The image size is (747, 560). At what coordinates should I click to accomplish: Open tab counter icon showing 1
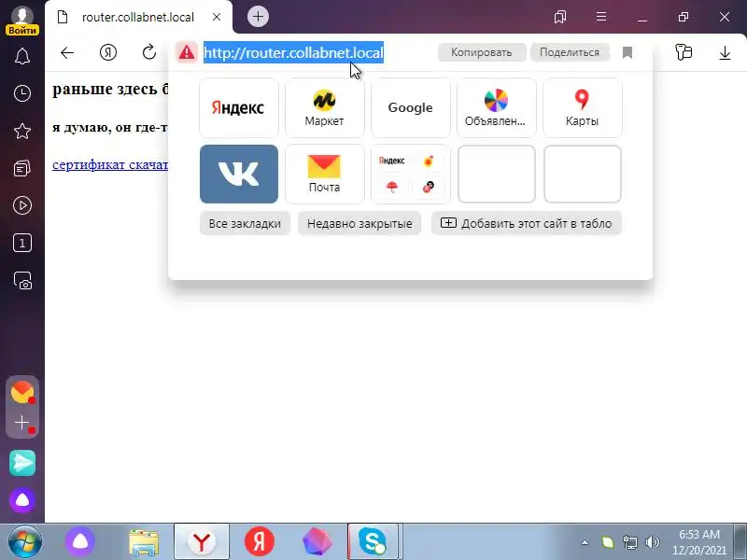(21, 244)
